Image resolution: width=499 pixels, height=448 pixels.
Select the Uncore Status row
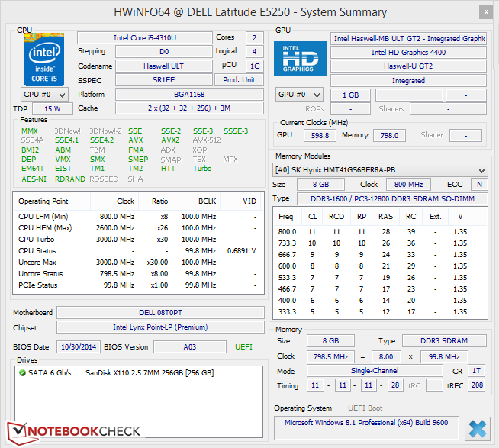(138, 274)
